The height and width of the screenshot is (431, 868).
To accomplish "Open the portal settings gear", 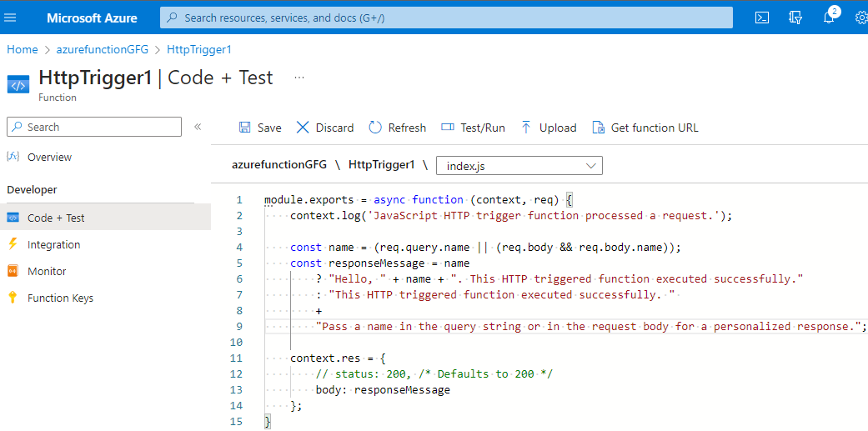I will (x=860, y=18).
